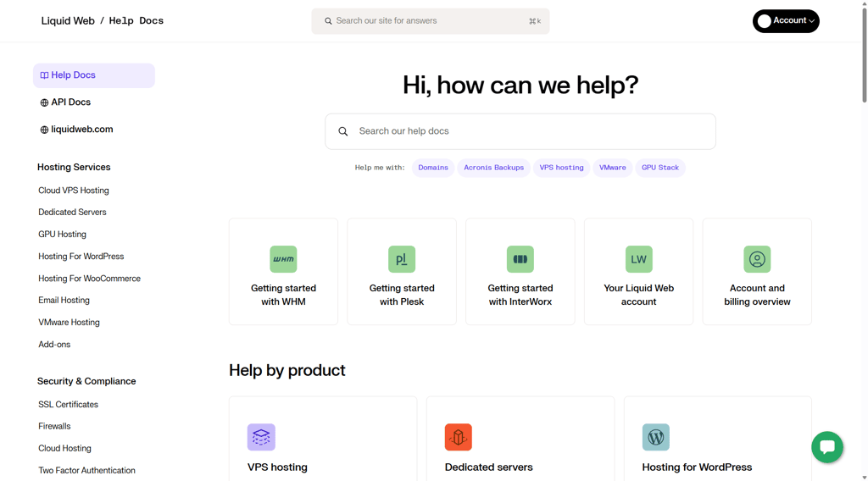Click the account and billing user icon

pyautogui.click(x=757, y=259)
